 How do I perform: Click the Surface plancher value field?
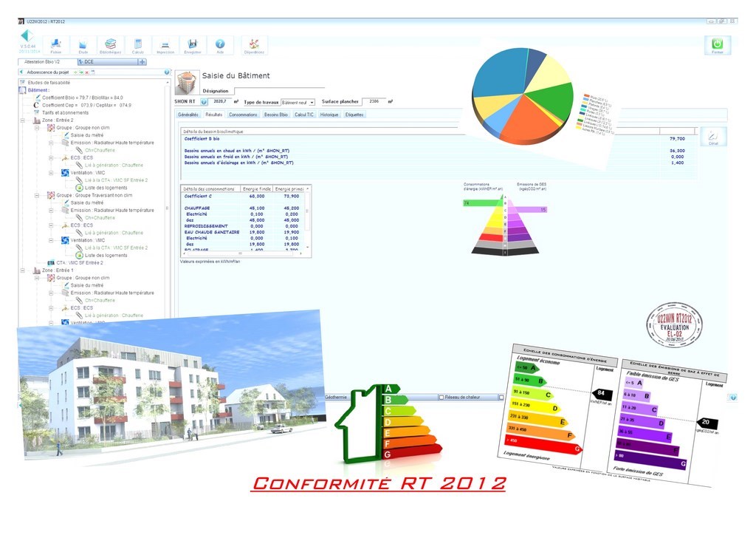[x=374, y=102]
